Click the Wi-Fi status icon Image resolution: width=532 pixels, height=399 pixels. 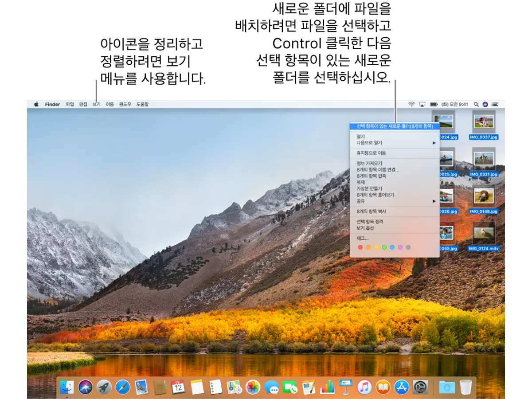click(411, 104)
